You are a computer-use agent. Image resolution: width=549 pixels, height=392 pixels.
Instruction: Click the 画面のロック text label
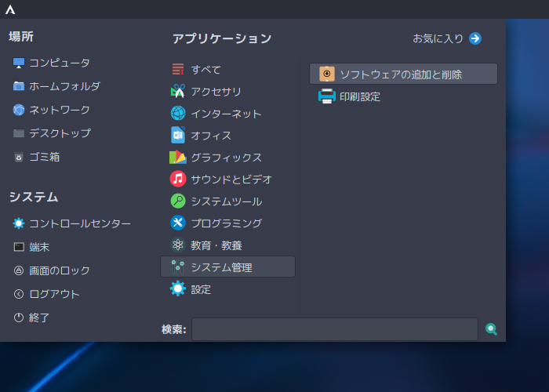click(x=60, y=270)
